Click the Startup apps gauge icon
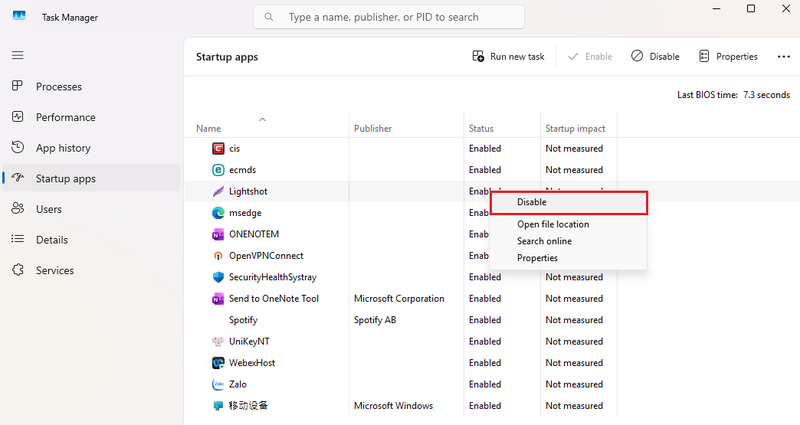800x425 pixels. point(17,178)
